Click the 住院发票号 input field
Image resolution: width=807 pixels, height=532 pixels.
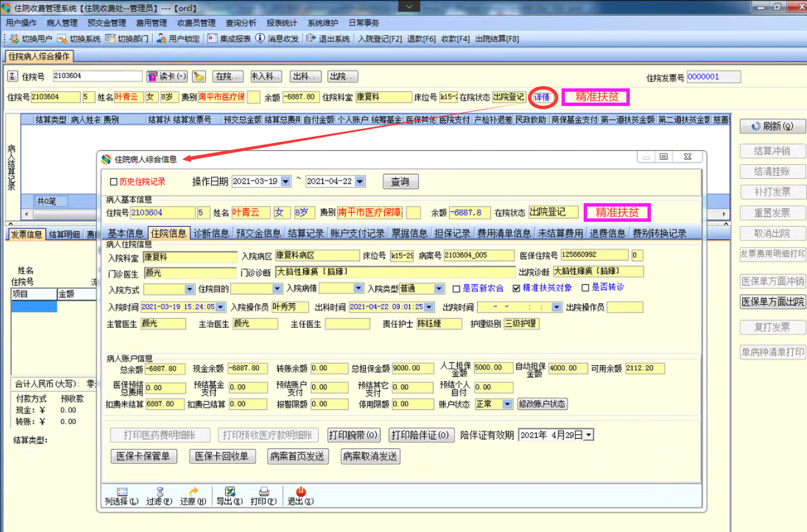pyautogui.click(x=714, y=77)
